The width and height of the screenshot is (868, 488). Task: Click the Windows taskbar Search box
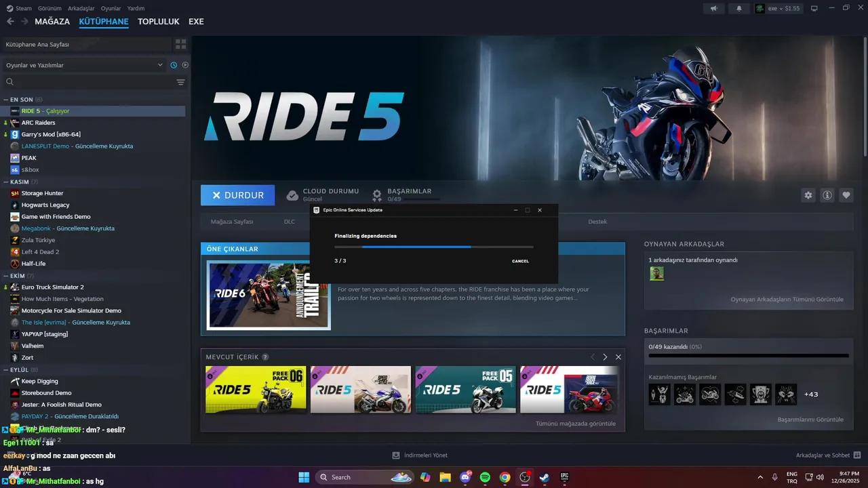pos(364,477)
